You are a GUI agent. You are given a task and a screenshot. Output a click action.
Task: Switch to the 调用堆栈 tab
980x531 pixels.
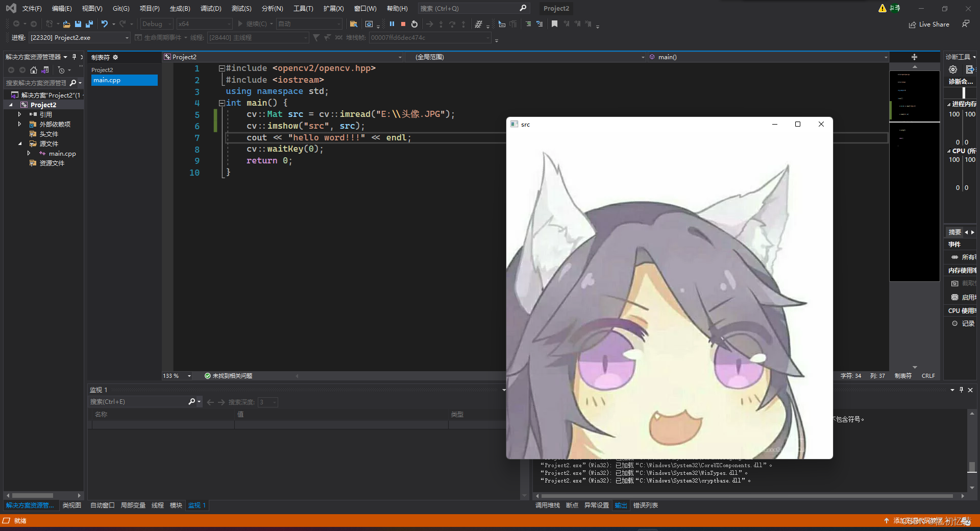point(548,505)
